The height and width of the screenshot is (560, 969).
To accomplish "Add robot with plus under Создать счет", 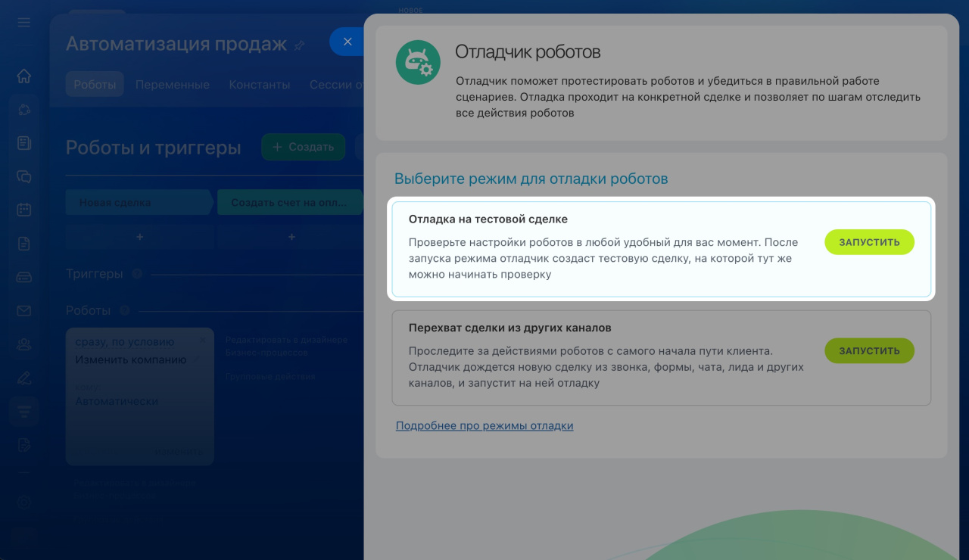I will tap(291, 237).
